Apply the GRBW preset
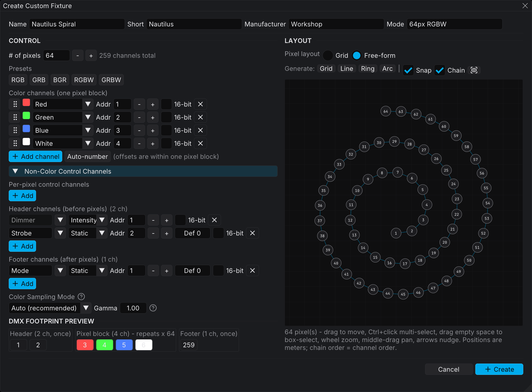 [x=111, y=80]
